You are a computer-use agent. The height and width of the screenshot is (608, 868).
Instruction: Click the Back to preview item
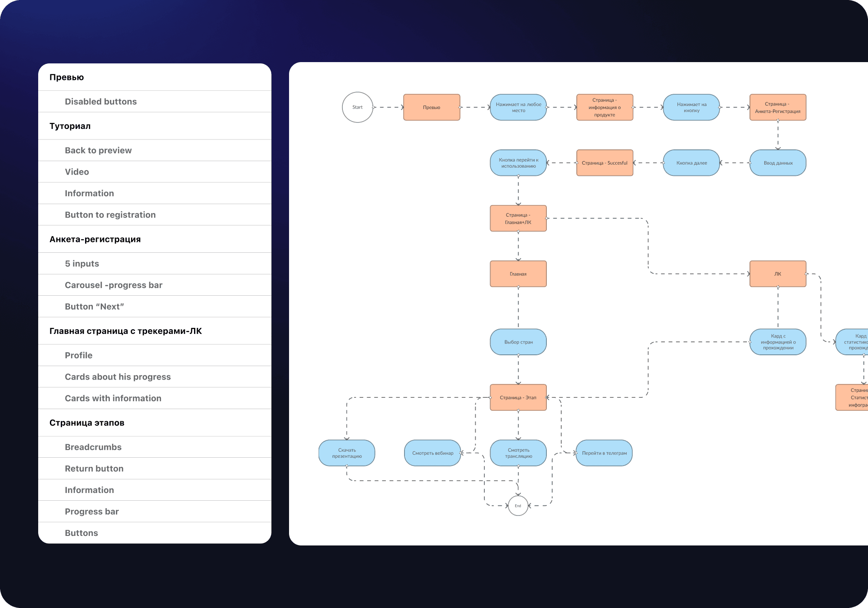[x=98, y=150]
